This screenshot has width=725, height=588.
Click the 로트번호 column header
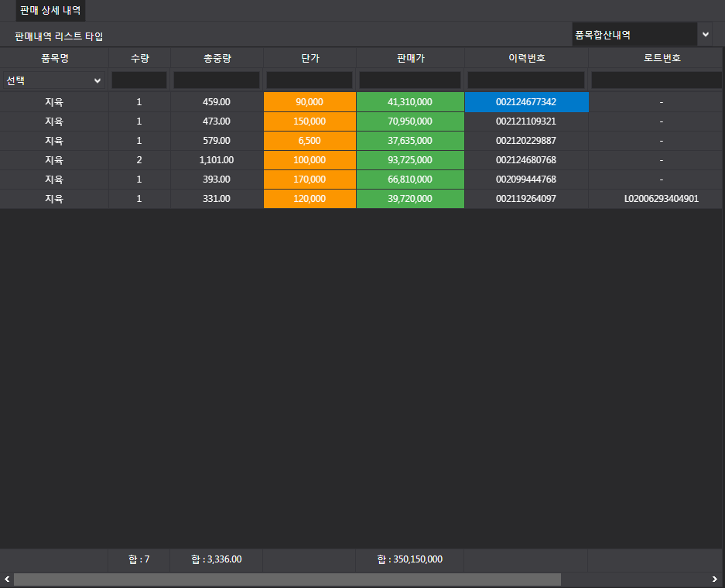pos(662,58)
